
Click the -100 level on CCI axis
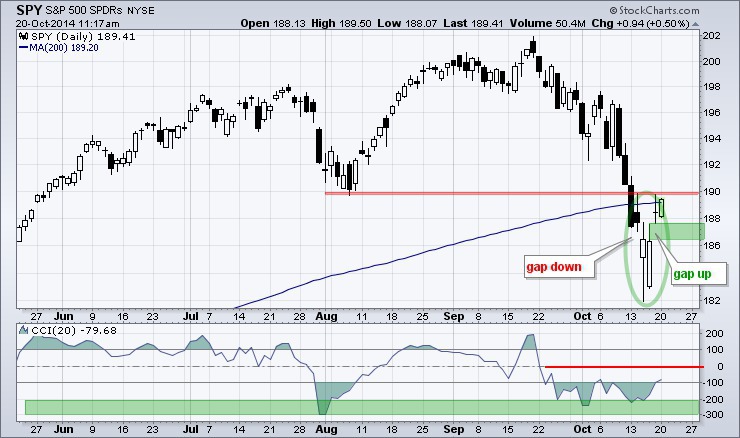click(x=713, y=383)
